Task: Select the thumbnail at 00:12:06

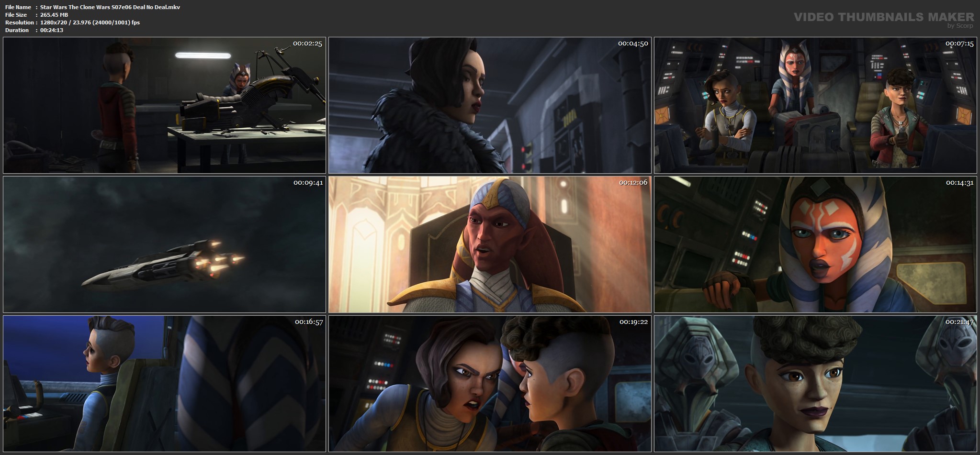Action: (x=490, y=244)
